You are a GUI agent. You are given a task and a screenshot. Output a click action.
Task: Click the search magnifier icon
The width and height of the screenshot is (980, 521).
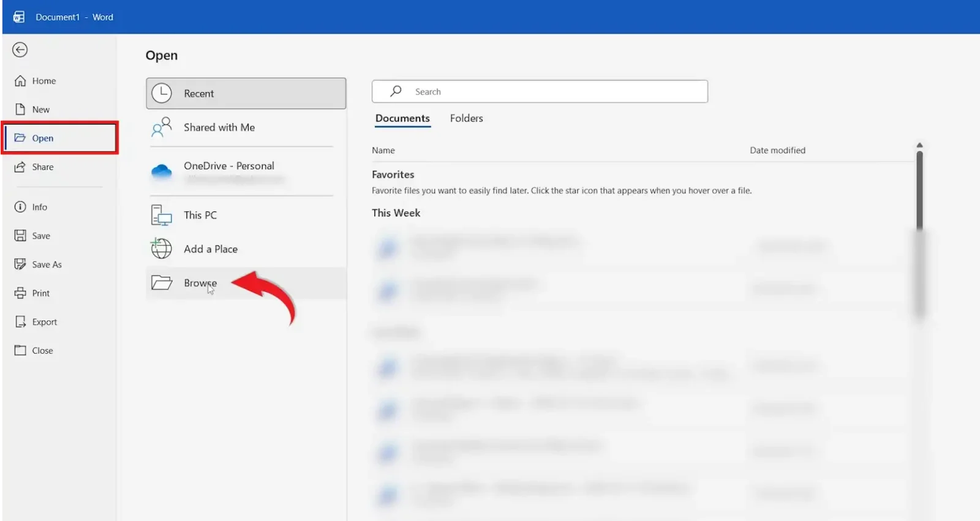tap(396, 91)
